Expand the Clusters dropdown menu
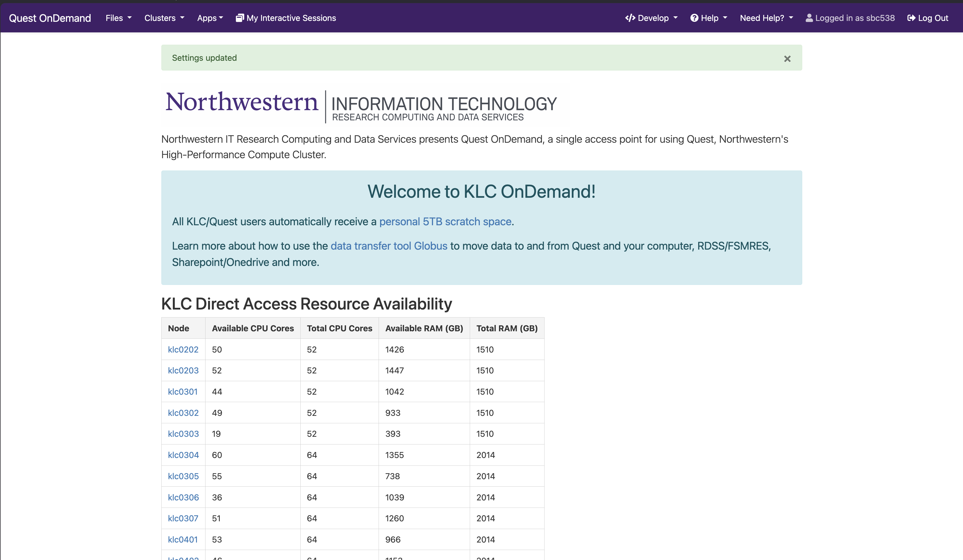963x560 pixels. click(x=164, y=18)
